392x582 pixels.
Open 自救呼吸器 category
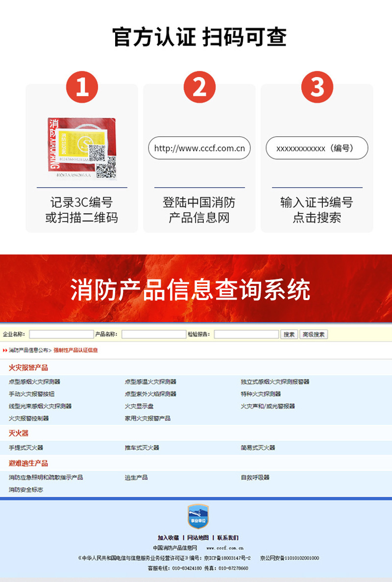coord(255,478)
